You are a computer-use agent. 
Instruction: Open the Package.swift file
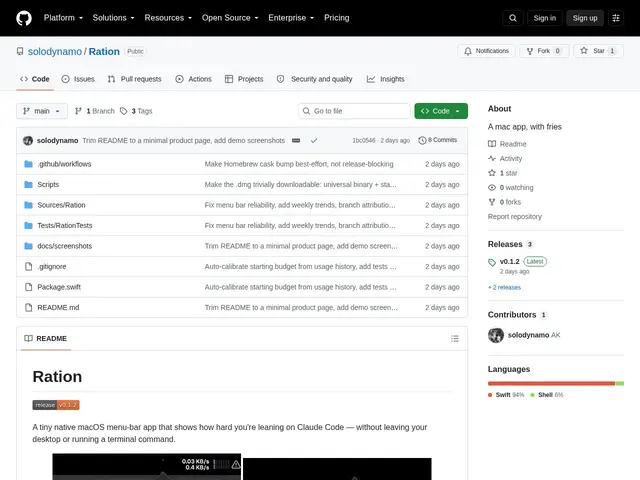pos(59,287)
